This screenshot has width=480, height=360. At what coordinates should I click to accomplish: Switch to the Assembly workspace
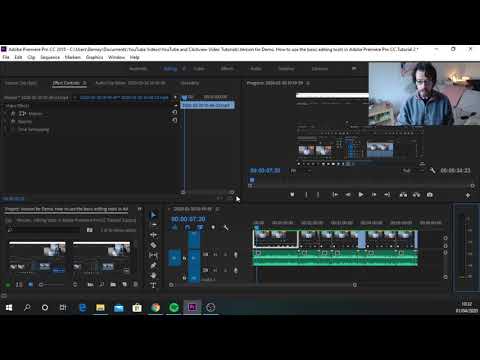(138, 69)
